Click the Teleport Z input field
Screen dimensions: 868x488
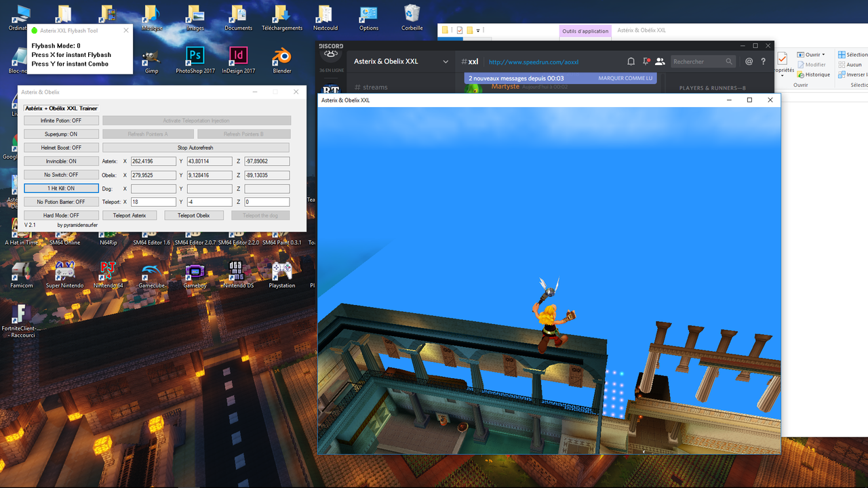pyautogui.click(x=267, y=202)
